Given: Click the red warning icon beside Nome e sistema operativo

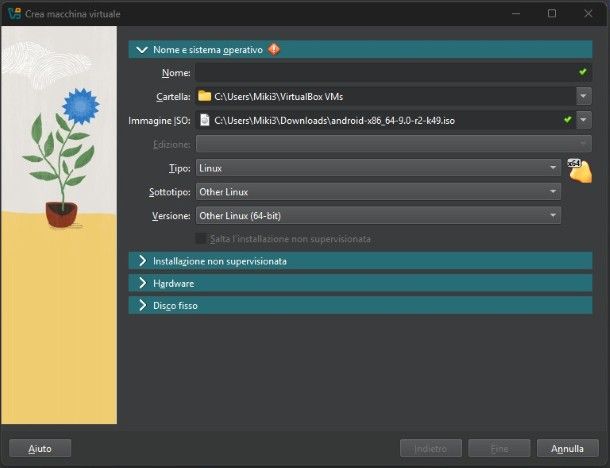Looking at the screenshot, I should click(274, 49).
